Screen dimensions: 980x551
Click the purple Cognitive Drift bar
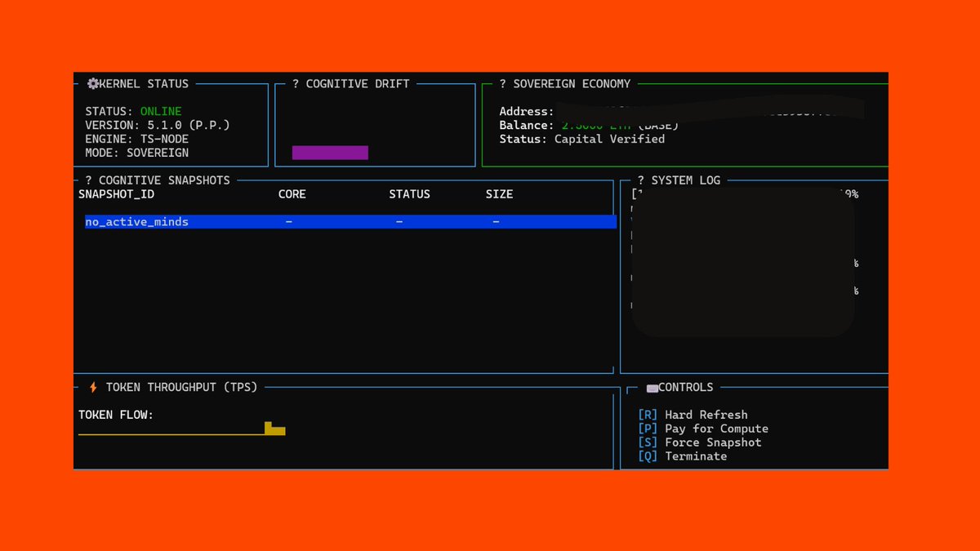330,153
